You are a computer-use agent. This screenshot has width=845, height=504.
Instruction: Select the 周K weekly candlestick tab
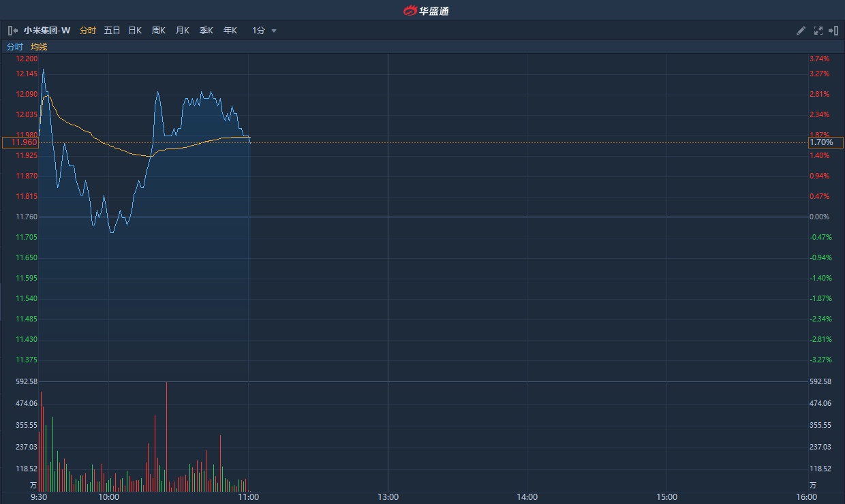[159, 31]
